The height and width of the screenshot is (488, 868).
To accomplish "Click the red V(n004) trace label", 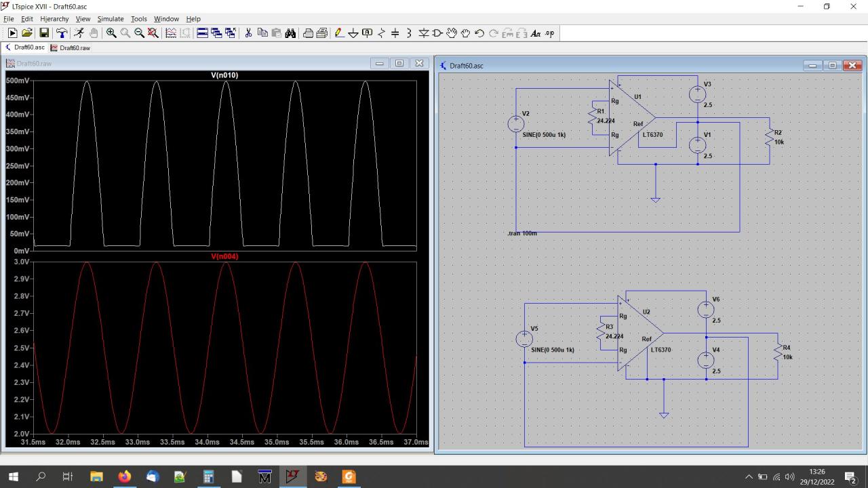I will pos(224,256).
